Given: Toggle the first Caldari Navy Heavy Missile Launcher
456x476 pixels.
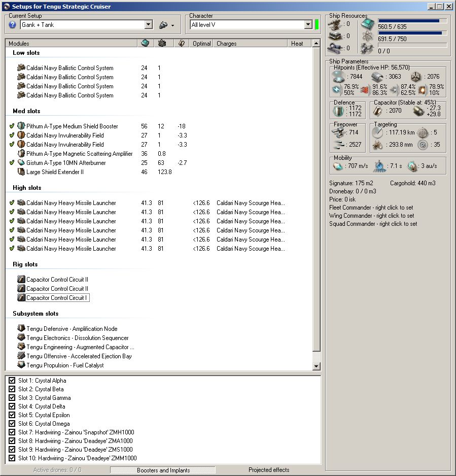Looking at the screenshot, I should pyautogui.click(x=12, y=202).
